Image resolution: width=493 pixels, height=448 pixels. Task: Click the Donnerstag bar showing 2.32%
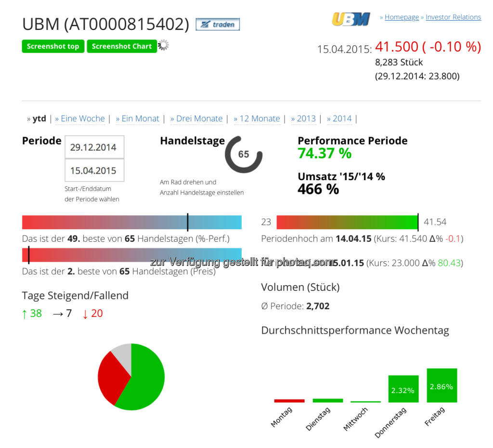tap(403, 389)
